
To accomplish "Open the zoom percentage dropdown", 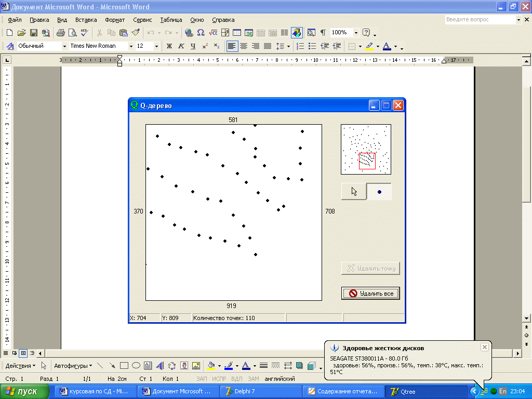I will pos(356,33).
